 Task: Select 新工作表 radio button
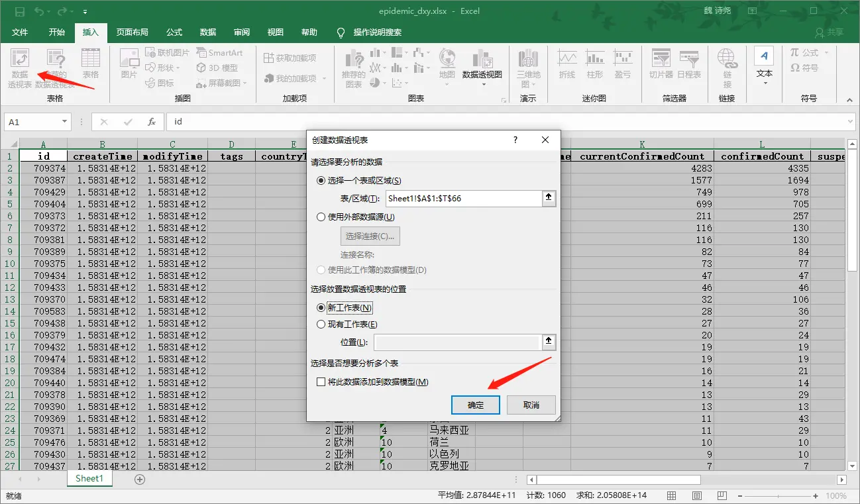pos(321,308)
